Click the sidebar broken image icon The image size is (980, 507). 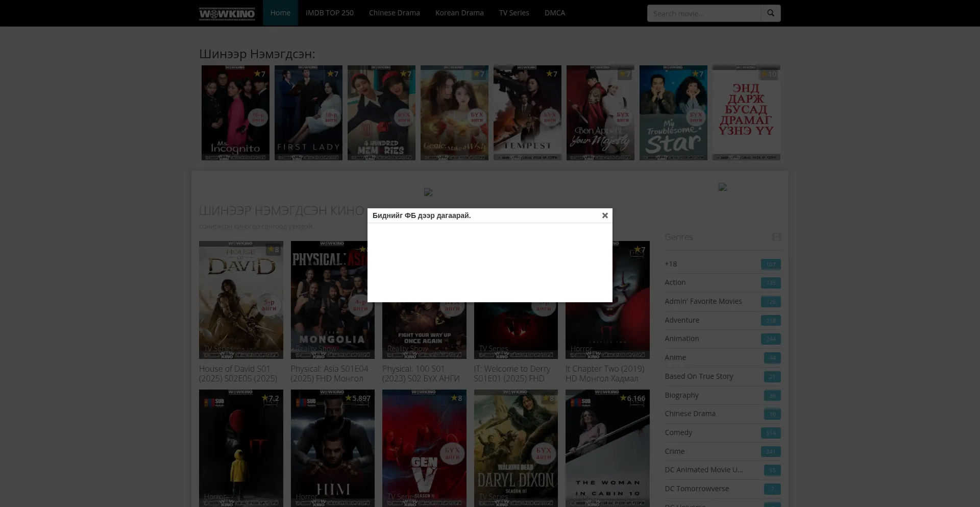tap(722, 187)
